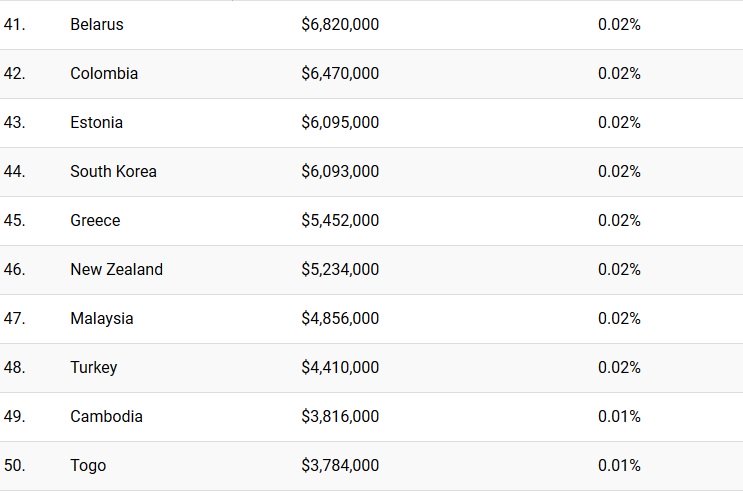Select the $3,784,000 value for Togo

tap(340, 465)
